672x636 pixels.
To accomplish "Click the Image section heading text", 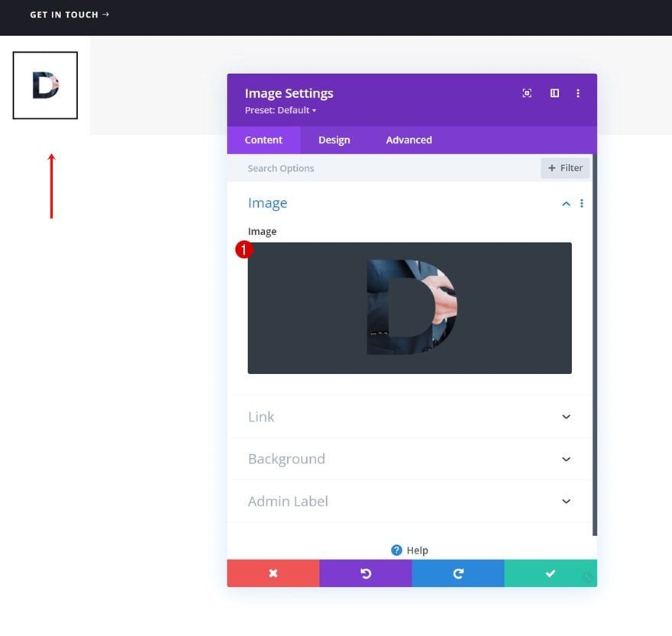I will click(267, 203).
